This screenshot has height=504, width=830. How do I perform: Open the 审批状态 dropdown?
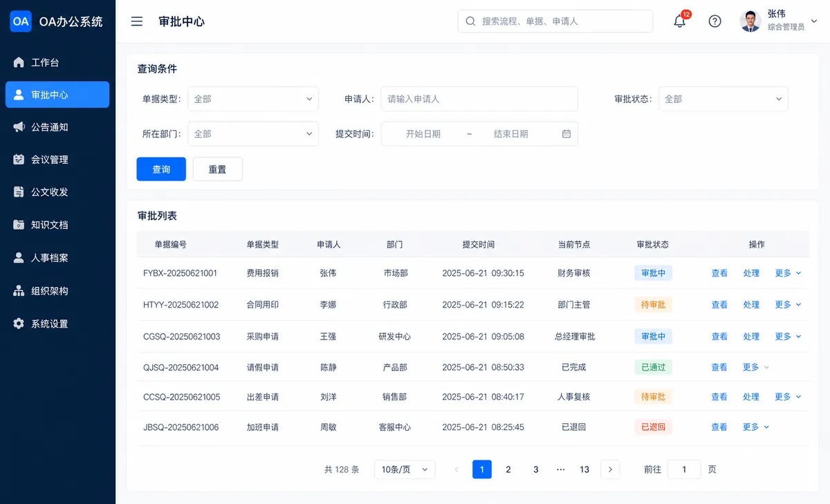[x=723, y=99]
